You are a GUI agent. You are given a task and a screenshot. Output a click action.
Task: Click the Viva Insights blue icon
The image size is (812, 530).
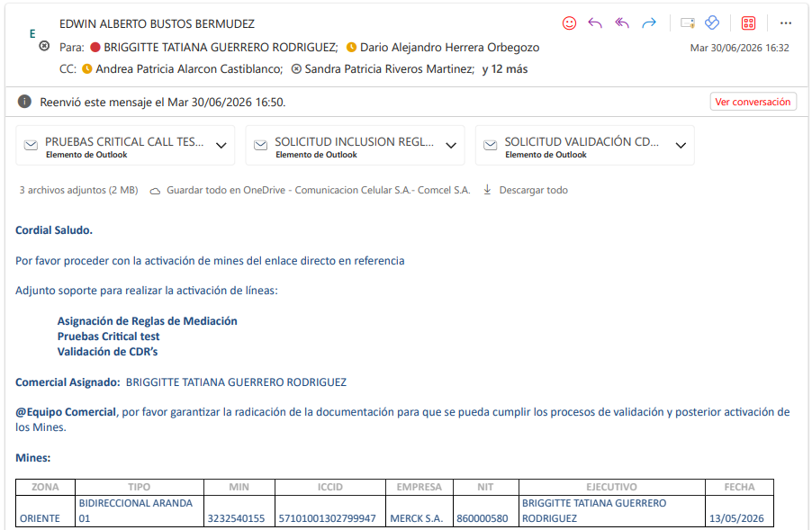coord(713,22)
